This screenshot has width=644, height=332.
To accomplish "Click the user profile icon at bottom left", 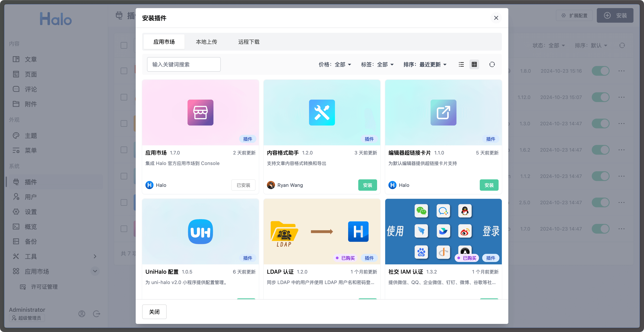I will point(82,314).
